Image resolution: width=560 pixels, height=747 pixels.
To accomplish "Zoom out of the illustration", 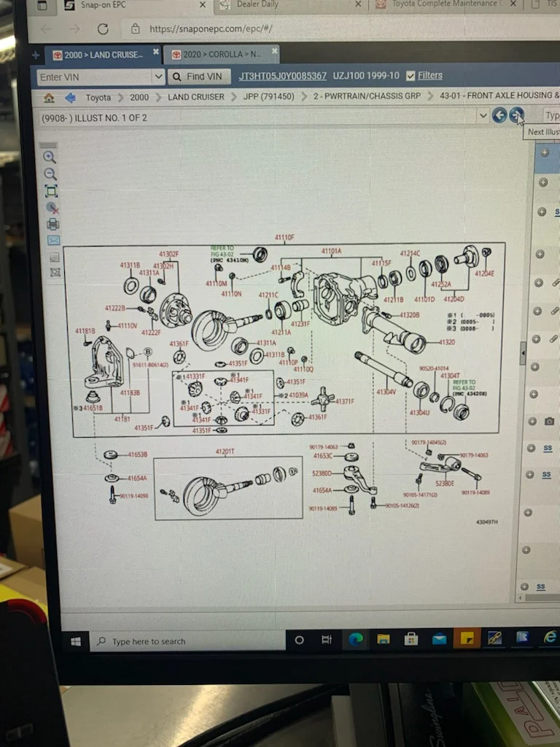I will pos(50,174).
